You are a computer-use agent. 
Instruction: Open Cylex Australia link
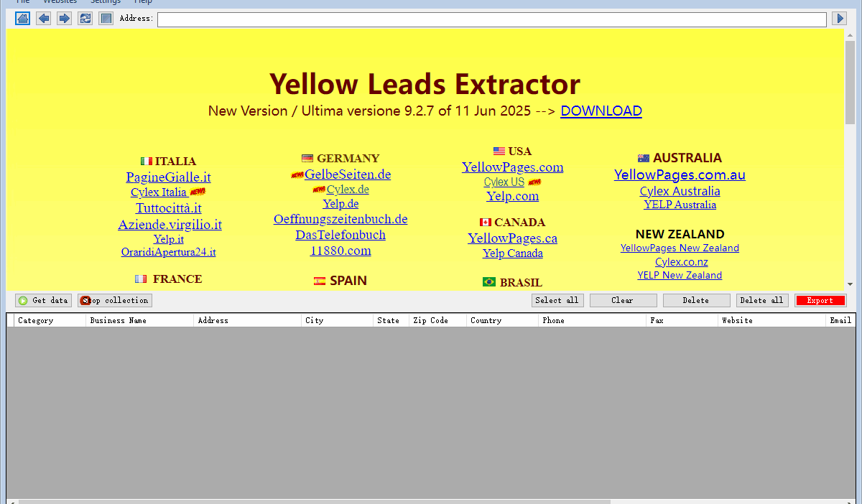point(680,191)
